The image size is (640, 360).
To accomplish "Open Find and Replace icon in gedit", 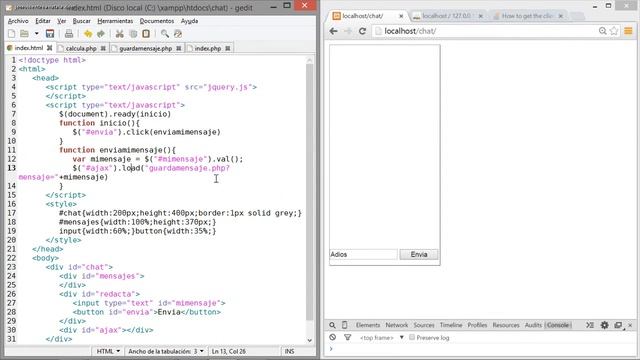I will pos(178,34).
